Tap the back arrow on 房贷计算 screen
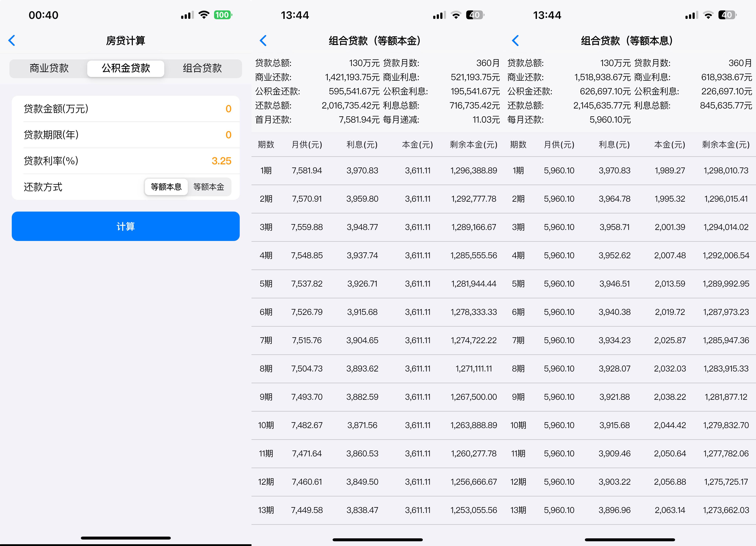This screenshot has width=756, height=546. coord(12,40)
